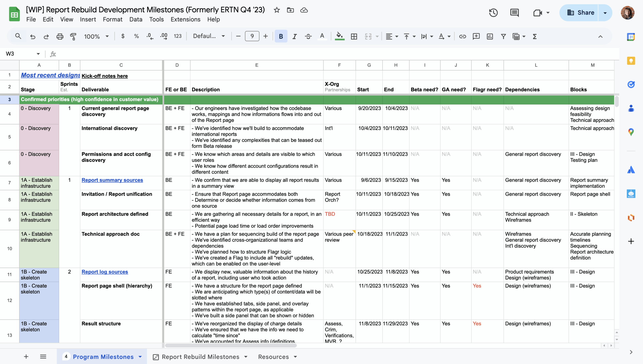The image size is (643, 364).
Task: Open the borders tool
Action: 354,36
